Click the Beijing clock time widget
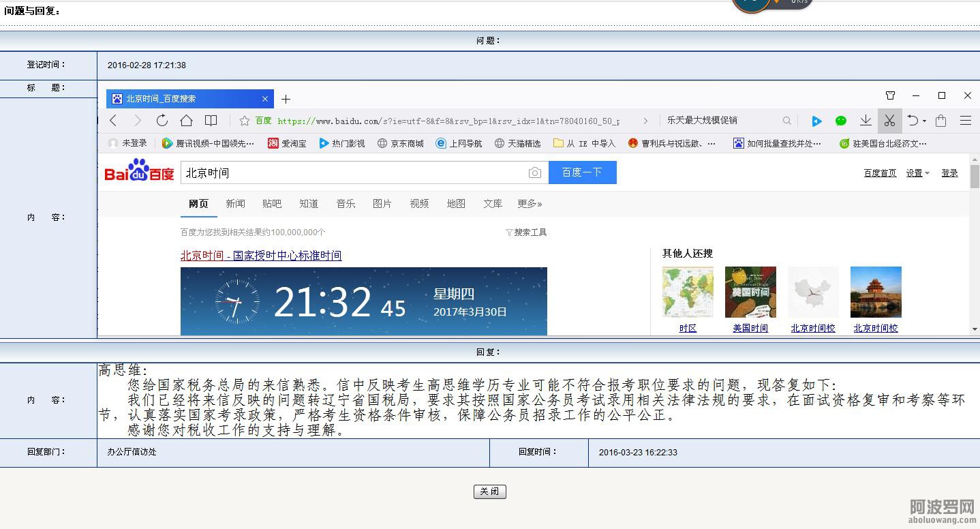Viewport: 980px width, 529px height. (364, 301)
